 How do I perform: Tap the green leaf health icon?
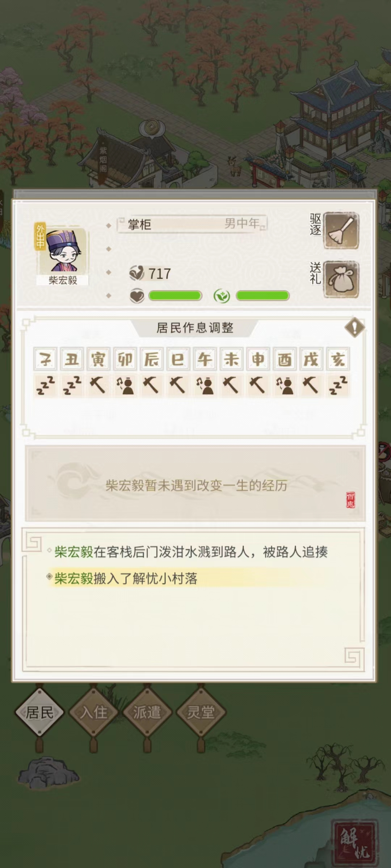222,296
